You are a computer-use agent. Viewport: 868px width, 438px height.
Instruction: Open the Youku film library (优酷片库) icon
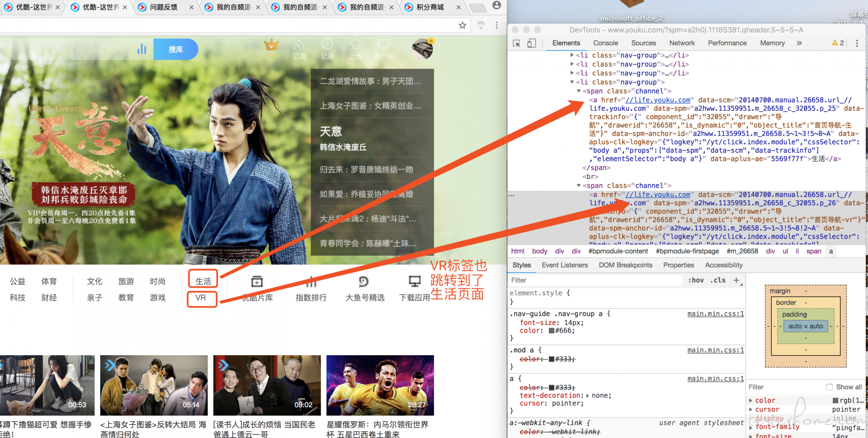coord(257,282)
